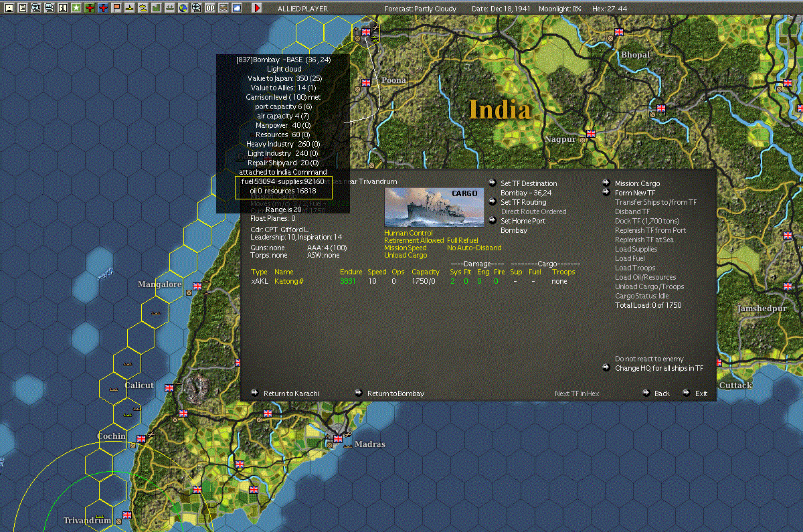
Task: Click red plane on blue background icon
Action: 103,8
